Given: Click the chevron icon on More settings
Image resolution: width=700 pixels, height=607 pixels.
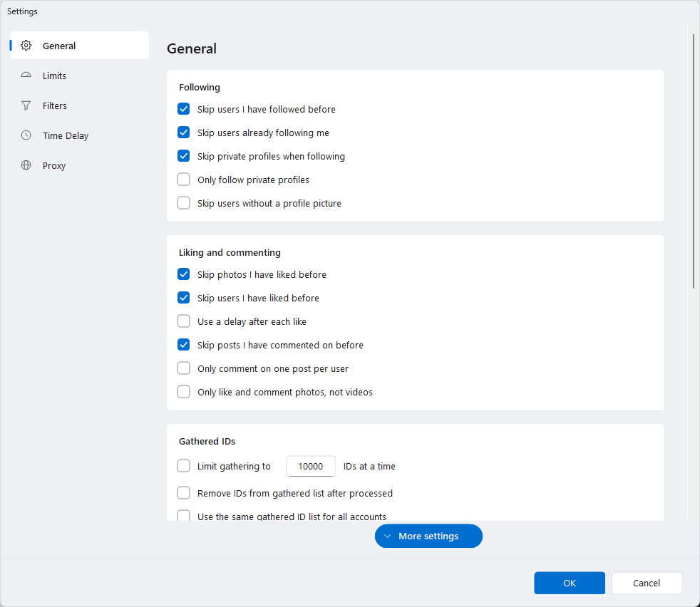Looking at the screenshot, I should 387,536.
